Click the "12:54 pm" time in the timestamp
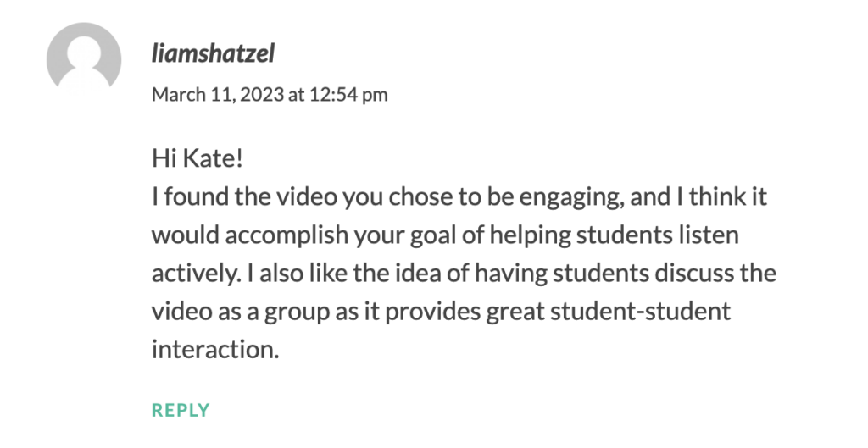This screenshot has height=448, width=868. click(x=348, y=95)
